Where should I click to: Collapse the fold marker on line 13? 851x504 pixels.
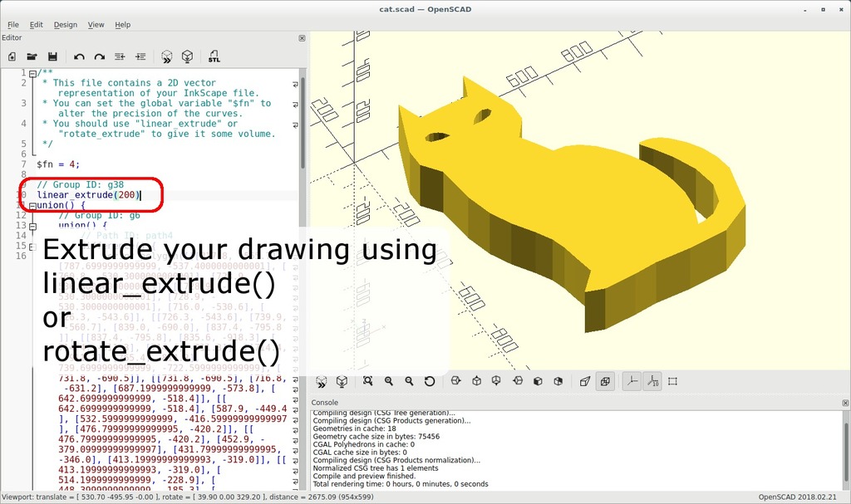(32, 226)
